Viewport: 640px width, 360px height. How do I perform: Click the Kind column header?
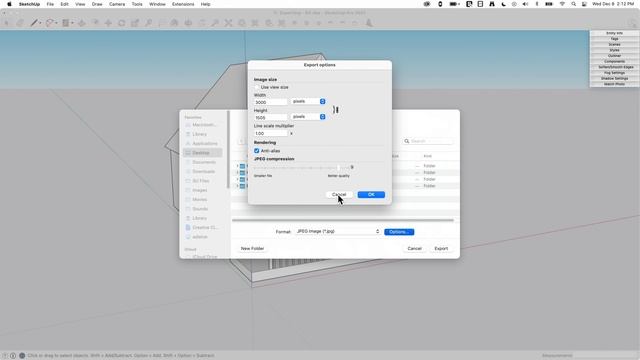[427, 156]
